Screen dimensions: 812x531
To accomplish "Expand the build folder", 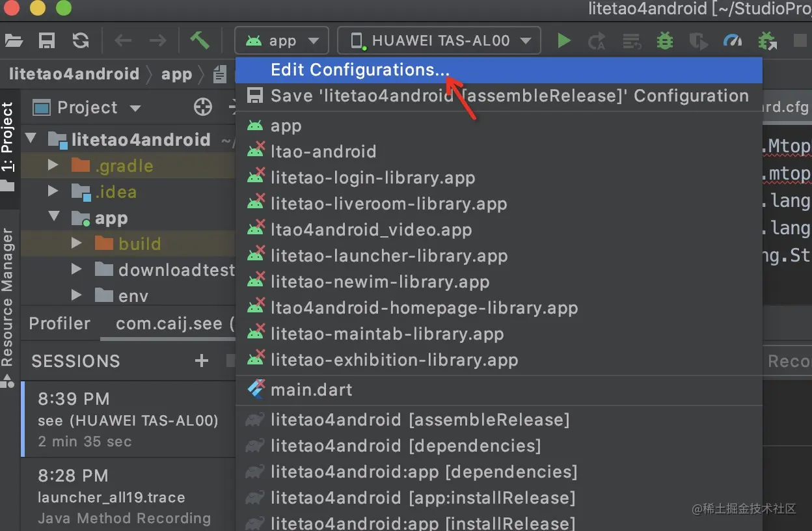I will [77, 243].
